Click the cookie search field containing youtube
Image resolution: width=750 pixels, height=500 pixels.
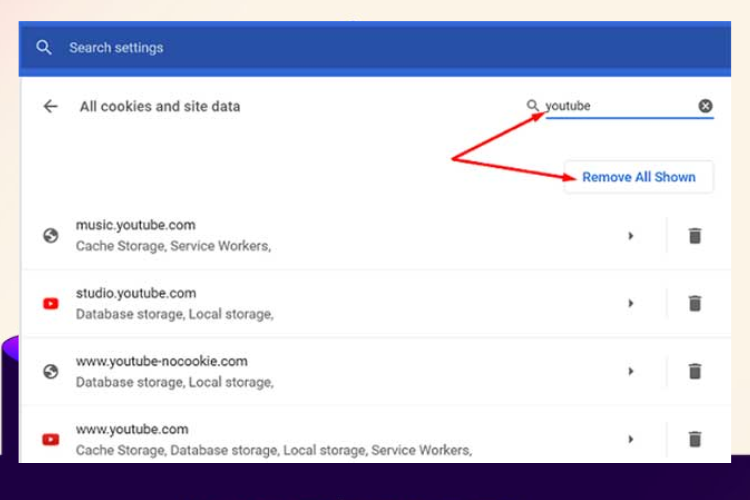coord(620,106)
